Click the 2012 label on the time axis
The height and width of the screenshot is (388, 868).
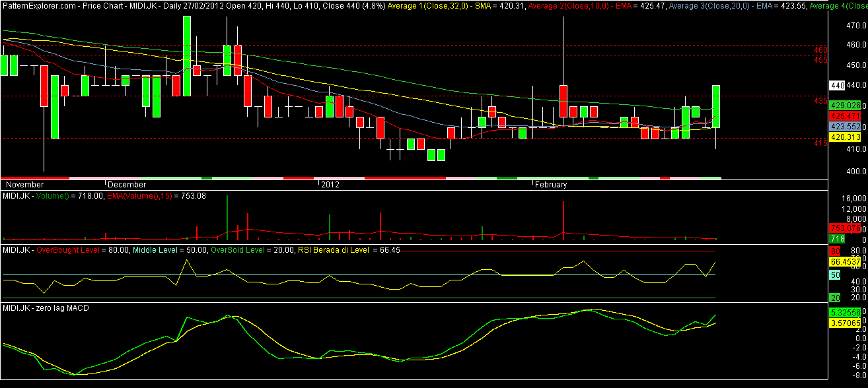point(329,185)
